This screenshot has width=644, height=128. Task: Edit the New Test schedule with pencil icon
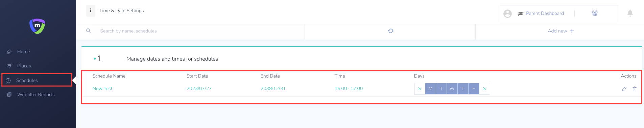point(624,89)
